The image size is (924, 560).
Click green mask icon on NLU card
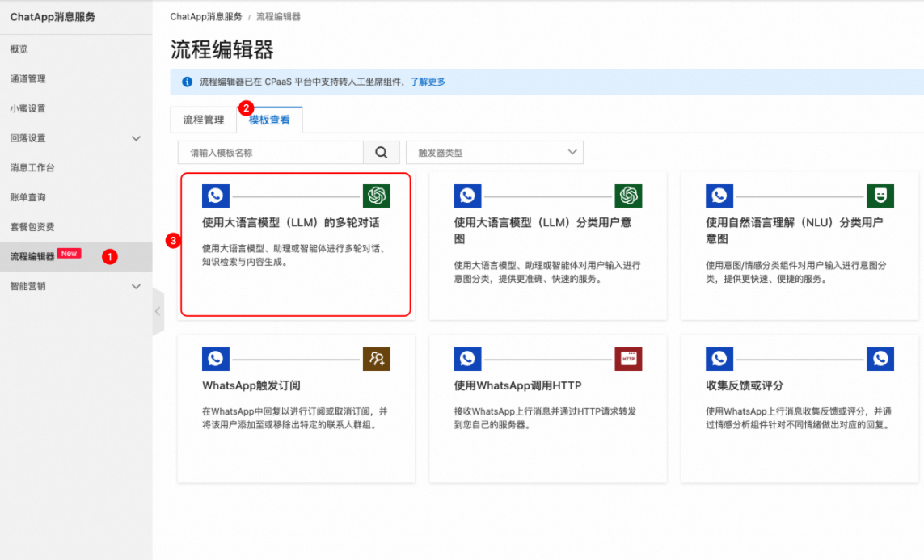click(x=880, y=196)
